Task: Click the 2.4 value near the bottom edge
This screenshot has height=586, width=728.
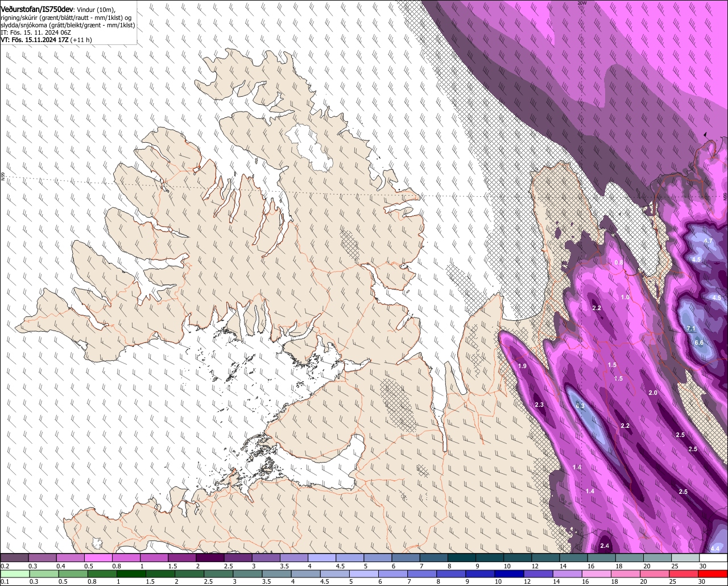Action: [x=605, y=546]
